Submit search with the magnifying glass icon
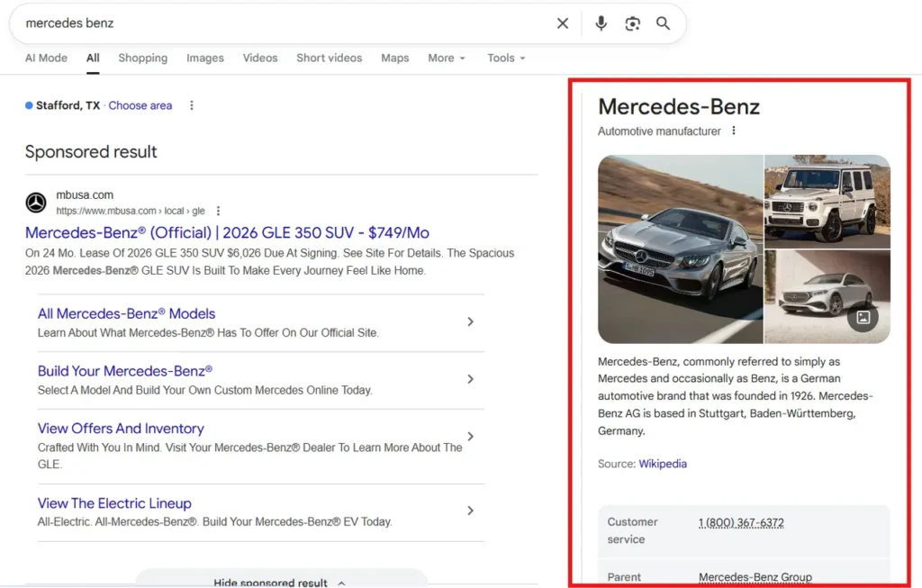 tap(663, 23)
